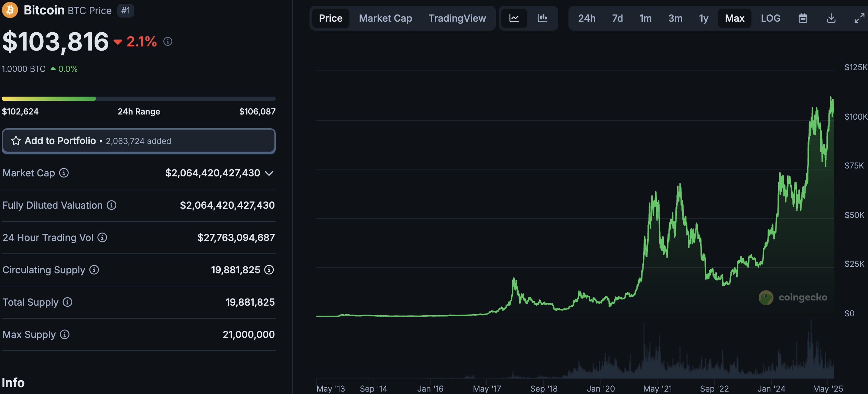The image size is (868, 394).
Task: Click the star icon in Add to Portfolio
Action: [16, 141]
